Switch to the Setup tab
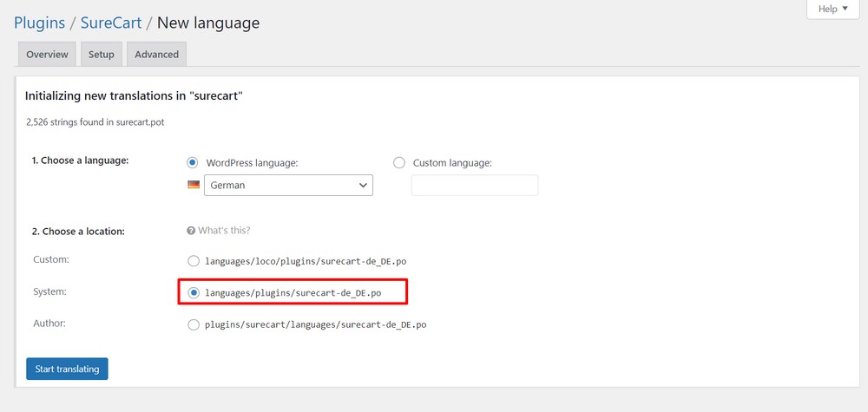This screenshot has height=412, width=868. point(102,54)
